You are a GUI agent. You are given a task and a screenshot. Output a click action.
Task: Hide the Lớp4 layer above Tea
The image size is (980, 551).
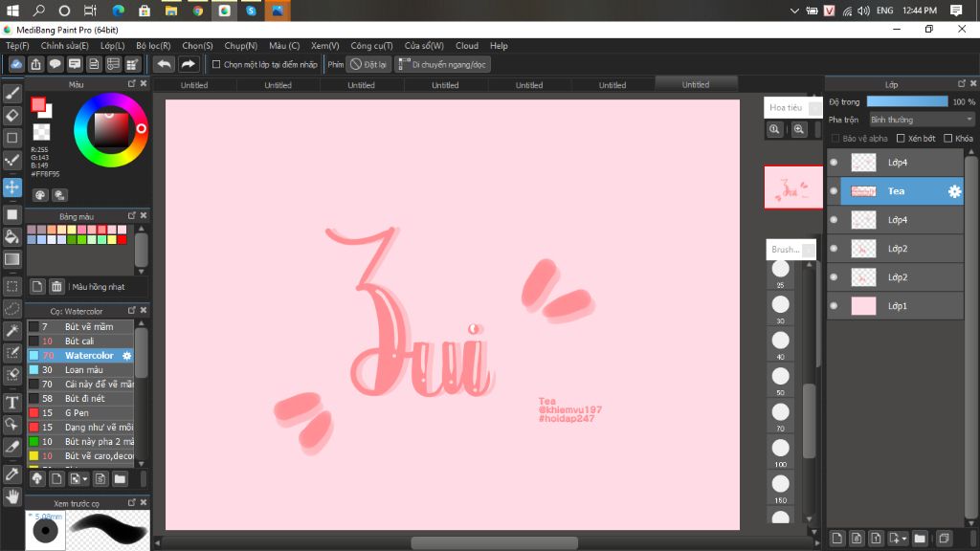pos(834,163)
